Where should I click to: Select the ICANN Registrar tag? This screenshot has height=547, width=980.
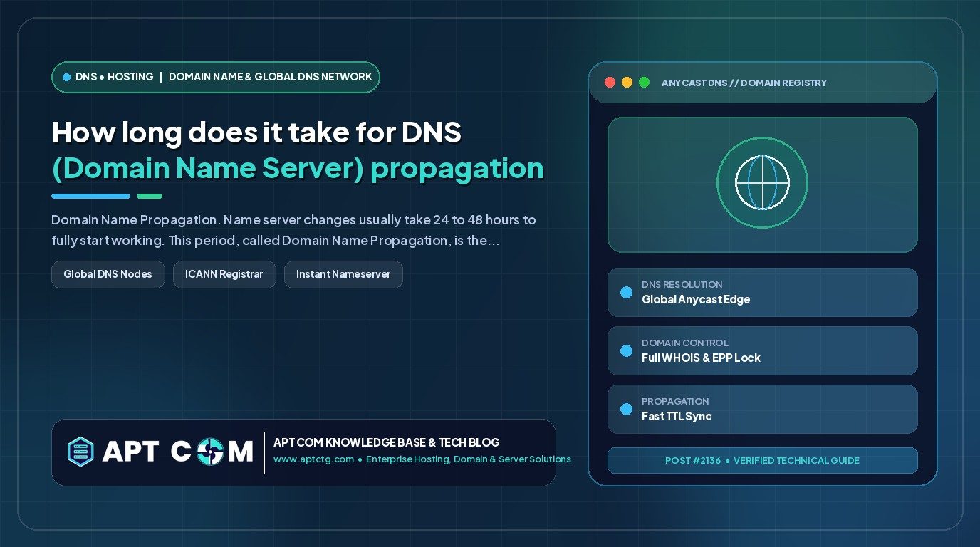point(224,274)
